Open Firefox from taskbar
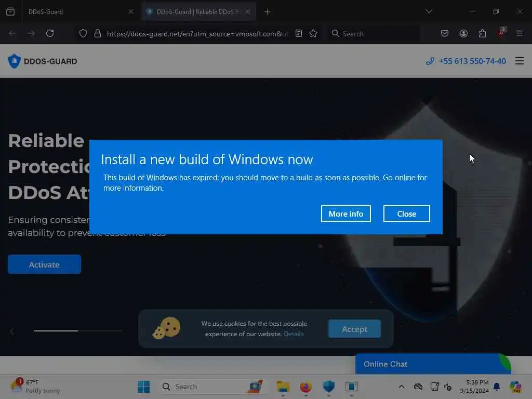Image resolution: width=532 pixels, height=399 pixels. coord(305,387)
